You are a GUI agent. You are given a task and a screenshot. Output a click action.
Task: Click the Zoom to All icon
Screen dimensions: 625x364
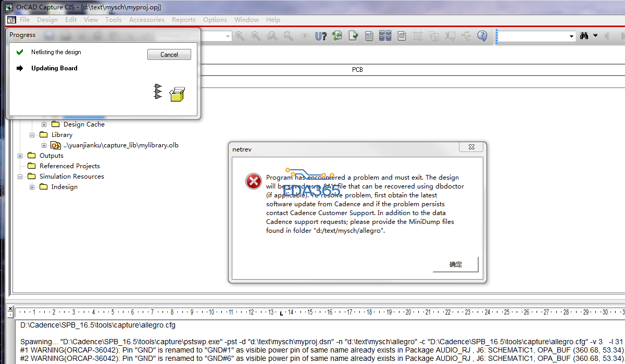(288, 36)
